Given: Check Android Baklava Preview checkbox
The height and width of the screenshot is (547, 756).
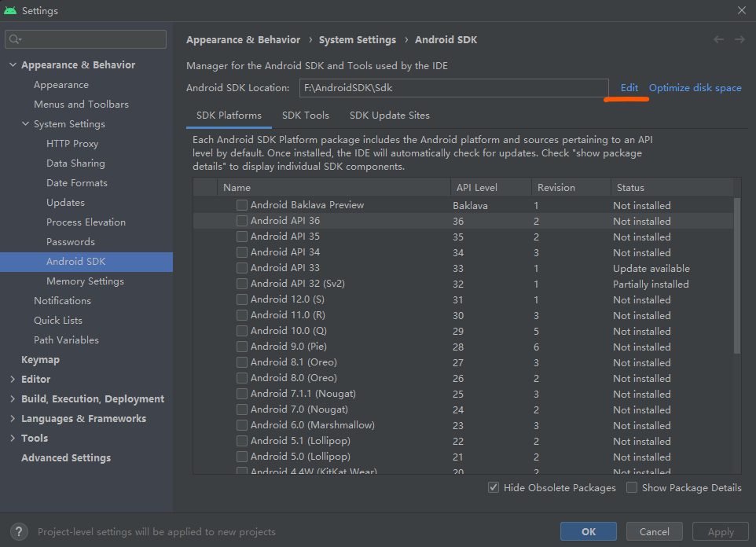Looking at the screenshot, I should pyautogui.click(x=242, y=205).
